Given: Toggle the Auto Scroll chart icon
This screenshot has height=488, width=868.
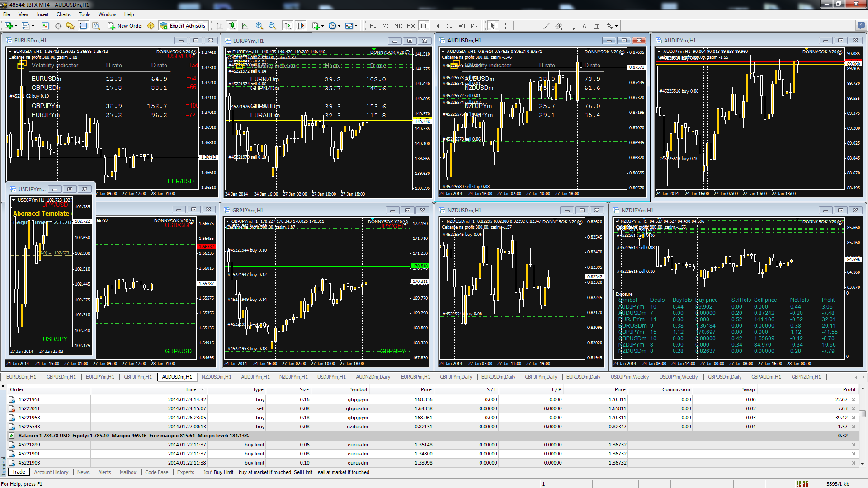Looking at the screenshot, I should (x=288, y=26).
